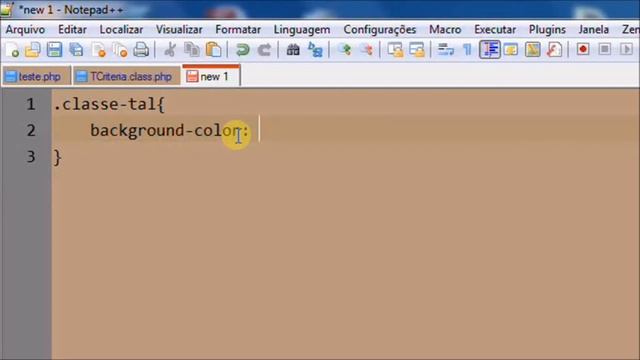Open the Localizar menu
The height and width of the screenshot is (360, 640).
[x=121, y=29]
